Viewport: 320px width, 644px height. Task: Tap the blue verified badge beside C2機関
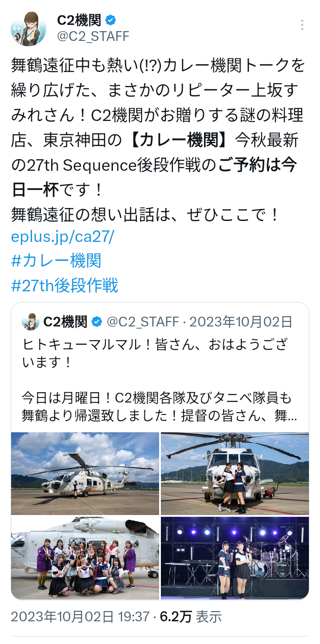click(111, 20)
